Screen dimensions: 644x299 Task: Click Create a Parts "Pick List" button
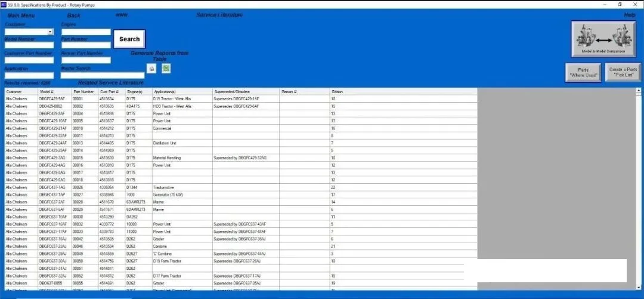(x=623, y=72)
